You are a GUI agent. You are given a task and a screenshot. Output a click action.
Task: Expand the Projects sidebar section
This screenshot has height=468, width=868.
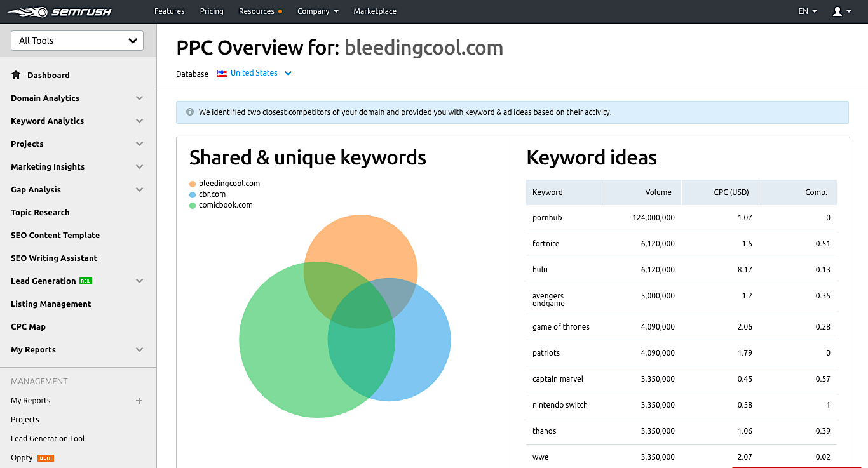(x=140, y=144)
